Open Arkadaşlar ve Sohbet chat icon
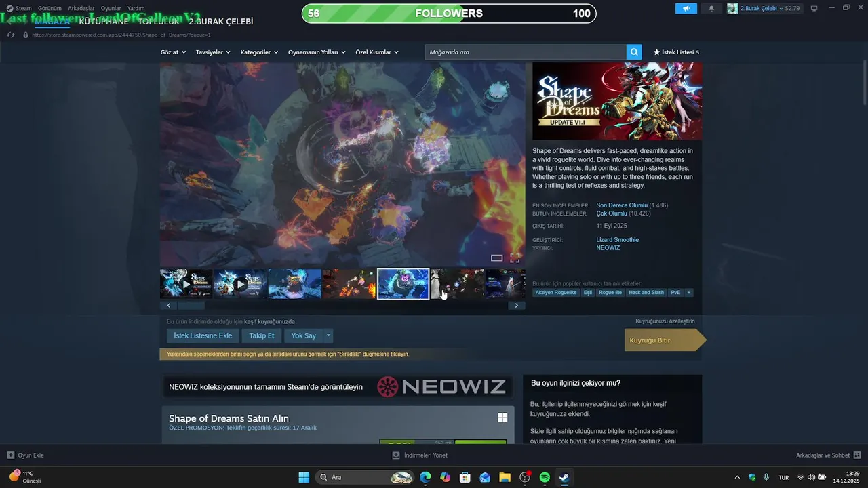Viewport: 868px width, 488px height. 857,455
